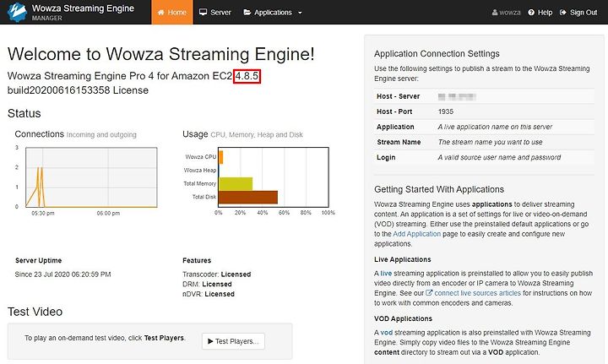This screenshot has width=608, height=364.
Task: Click the build20200616153358 License text
Action: tap(78, 90)
